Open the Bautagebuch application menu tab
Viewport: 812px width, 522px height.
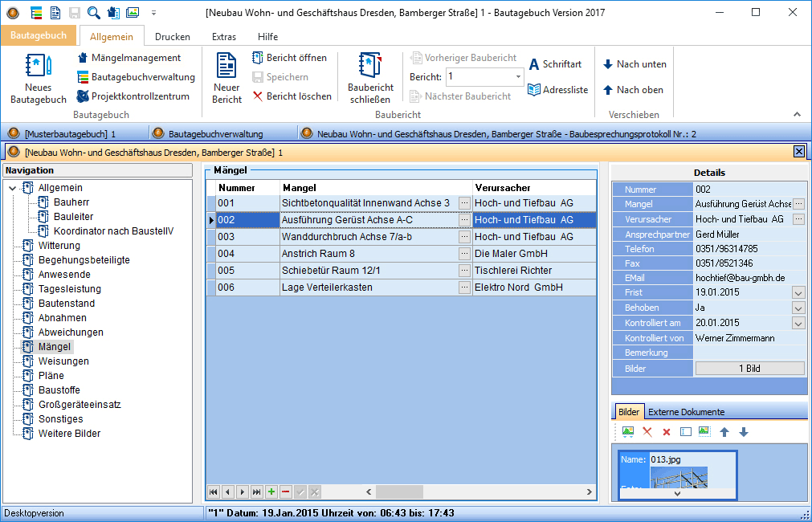pyautogui.click(x=39, y=35)
